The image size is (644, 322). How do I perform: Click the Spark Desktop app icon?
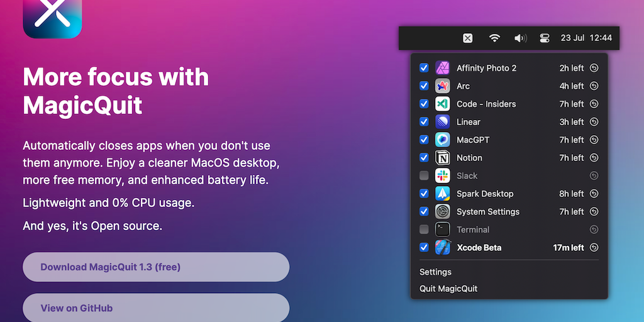pos(442,194)
